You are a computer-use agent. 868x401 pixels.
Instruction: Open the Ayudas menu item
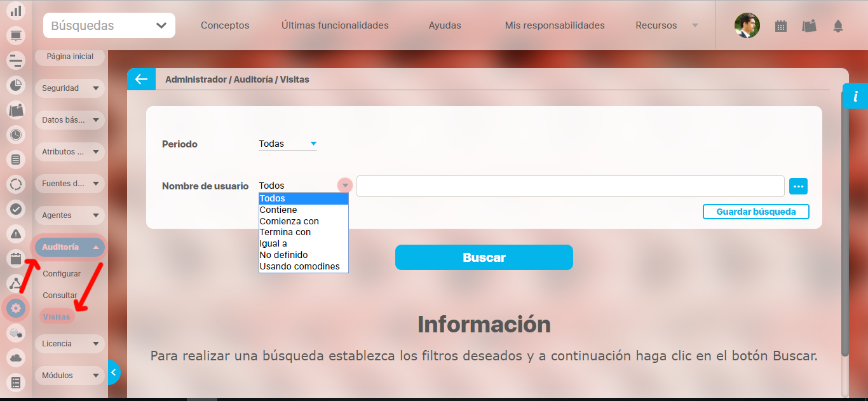(445, 26)
